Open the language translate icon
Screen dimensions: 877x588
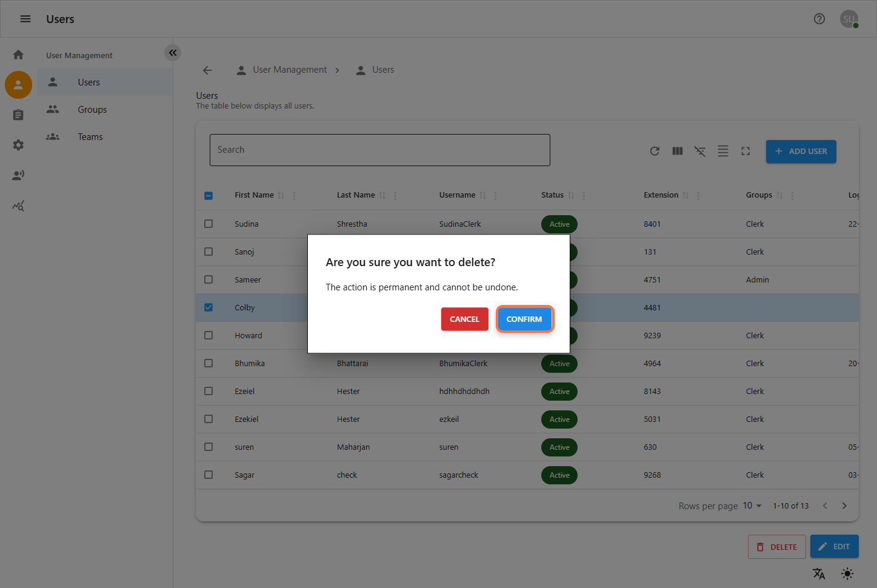point(819,573)
